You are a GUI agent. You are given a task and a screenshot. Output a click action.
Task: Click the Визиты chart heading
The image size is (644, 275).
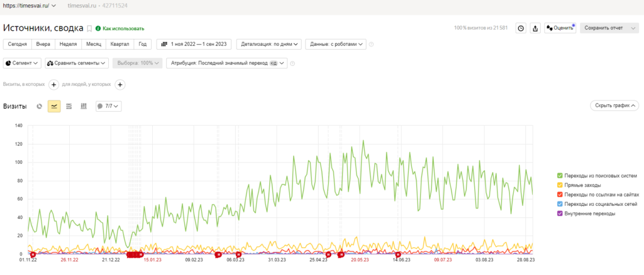[15, 106]
